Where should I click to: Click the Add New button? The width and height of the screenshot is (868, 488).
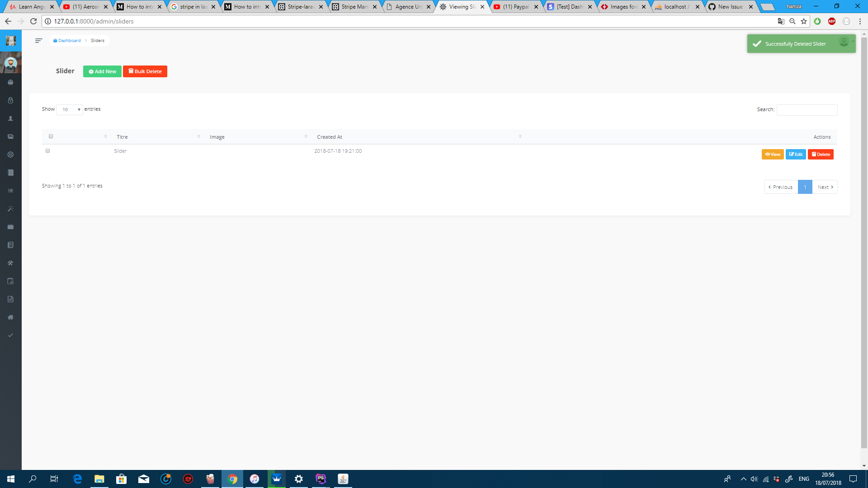(x=102, y=71)
